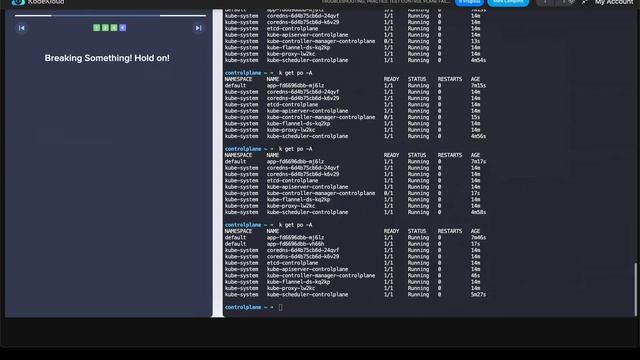Select the 7m46s age value
This screenshot has width=640, height=360.
click(x=478, y=238)
